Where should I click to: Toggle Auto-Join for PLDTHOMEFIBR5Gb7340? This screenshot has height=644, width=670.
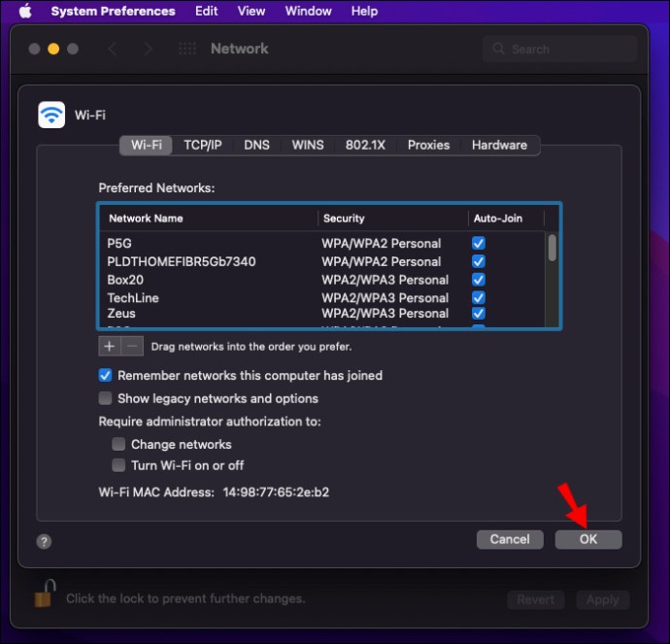(479, 261)
